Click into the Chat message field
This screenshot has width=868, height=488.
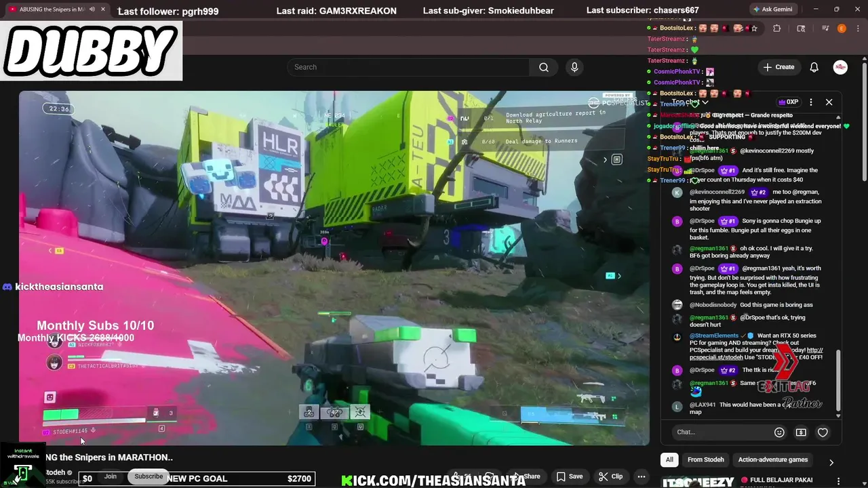click(x=722, y=432)
